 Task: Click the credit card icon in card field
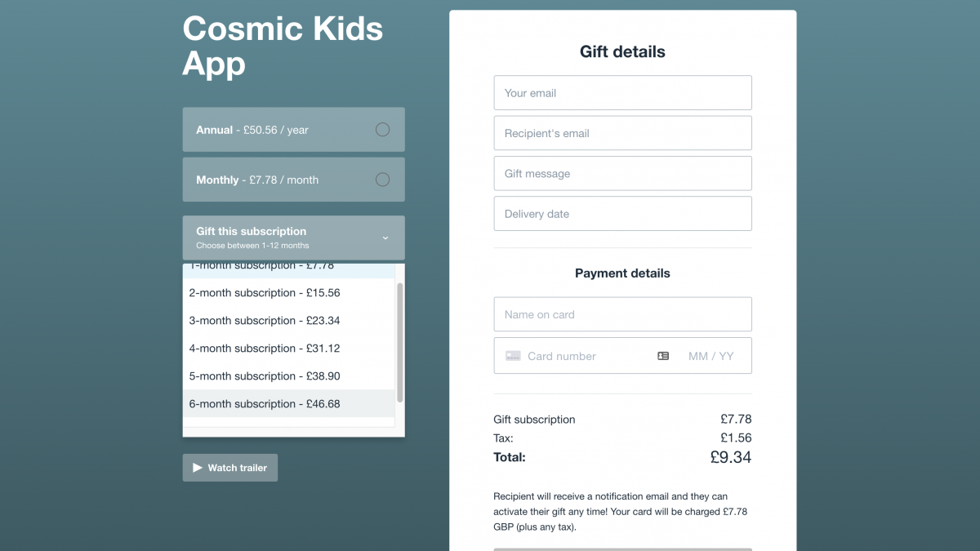513,356
